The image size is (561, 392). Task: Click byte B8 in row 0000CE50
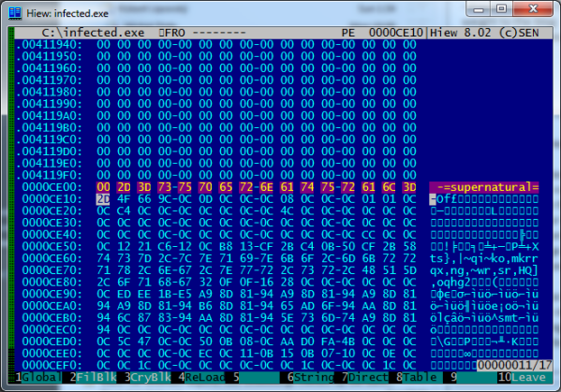[226, 247]
